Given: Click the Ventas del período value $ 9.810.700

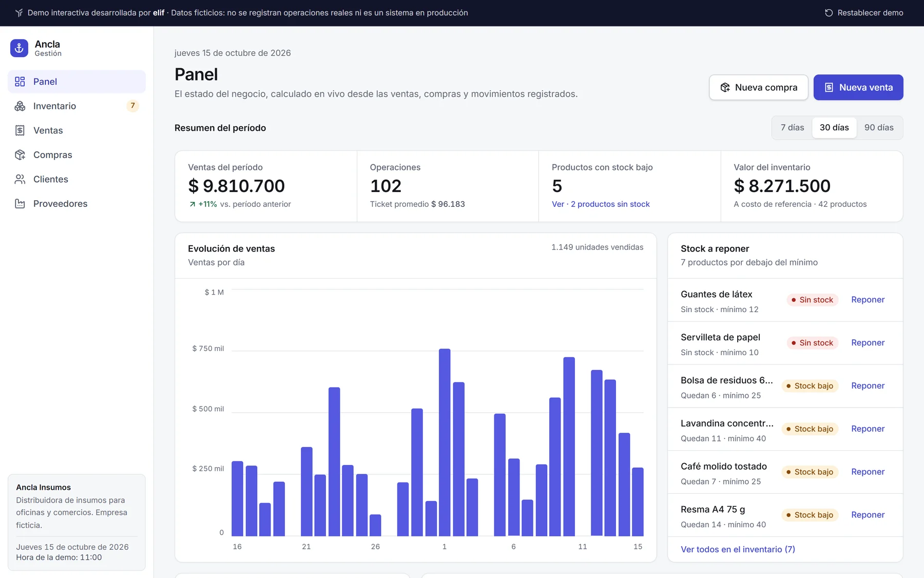Looking at the screenshot, I should 236,186.
